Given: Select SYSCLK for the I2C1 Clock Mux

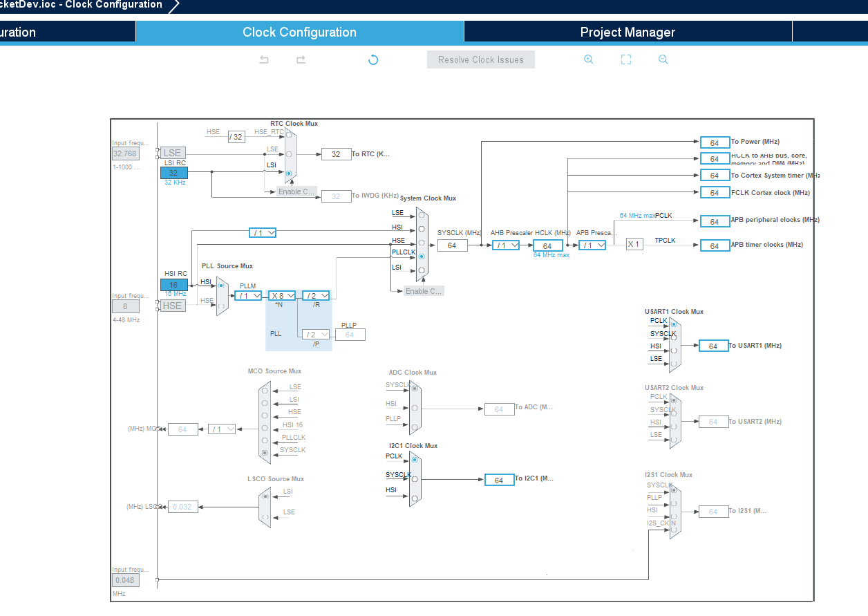Looking at the screenshot, I should [x=415, y=478].
